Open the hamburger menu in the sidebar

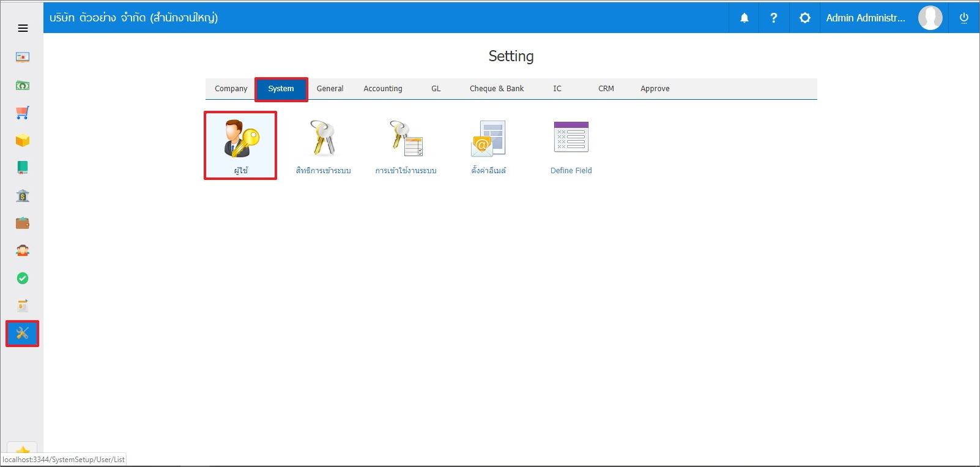pyautogui.click(x=23, y=28)
